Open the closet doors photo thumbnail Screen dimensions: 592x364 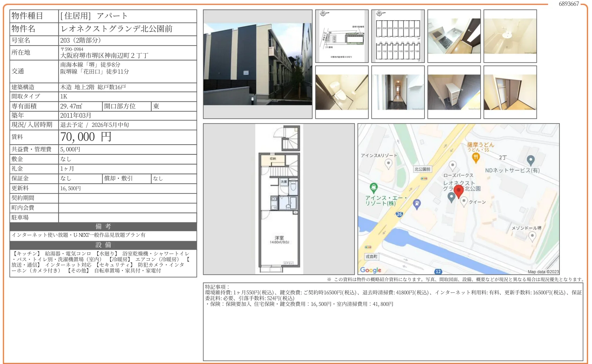pos(510,92)
